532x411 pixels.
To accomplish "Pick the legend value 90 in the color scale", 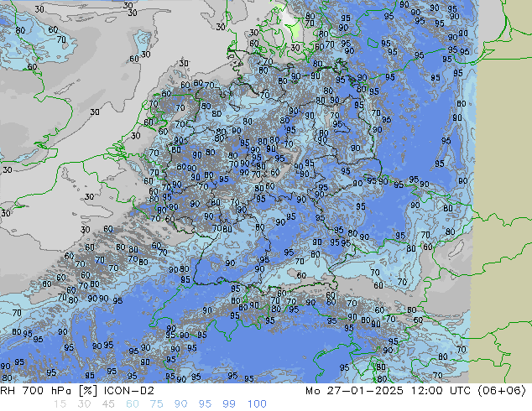I will [180, 404].
